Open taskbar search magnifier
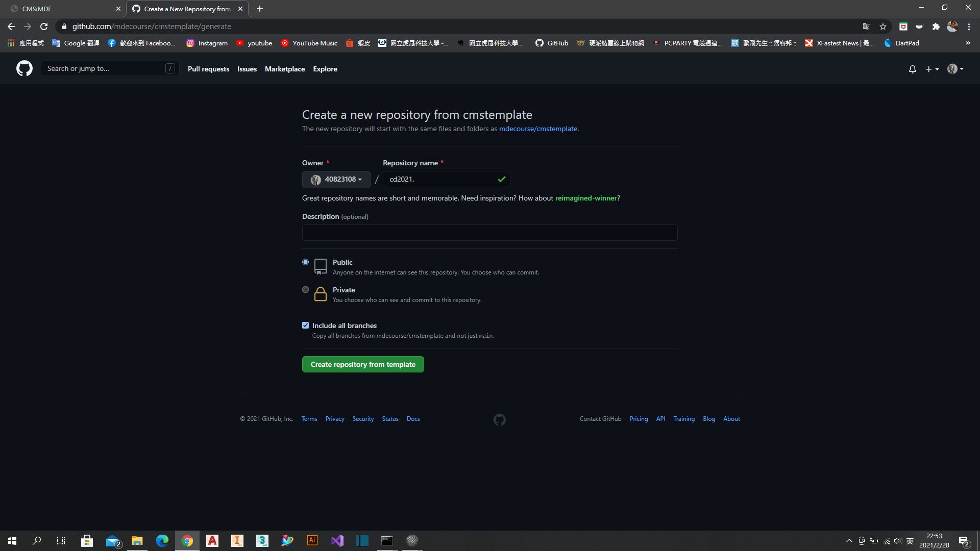 (x=37, y=541)
